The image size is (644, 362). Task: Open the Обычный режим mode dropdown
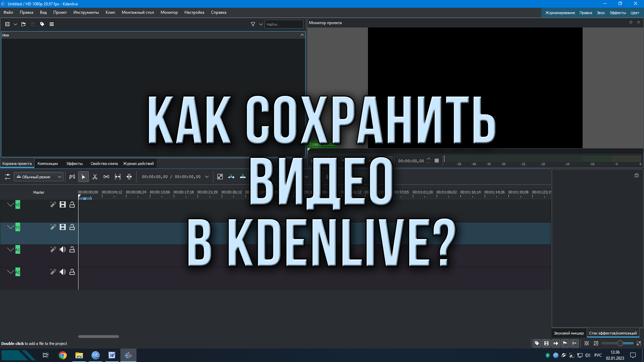point(39,177)
